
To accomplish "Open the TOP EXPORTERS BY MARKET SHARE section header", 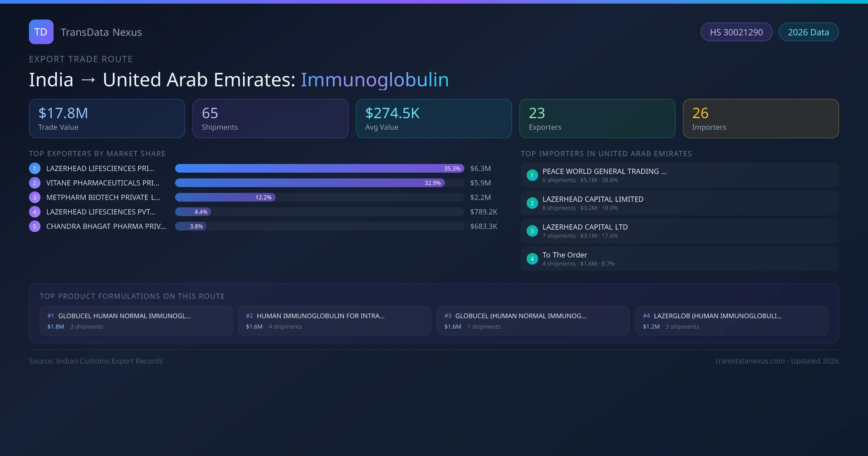I will pyautogui.click(x=97, y=153).
